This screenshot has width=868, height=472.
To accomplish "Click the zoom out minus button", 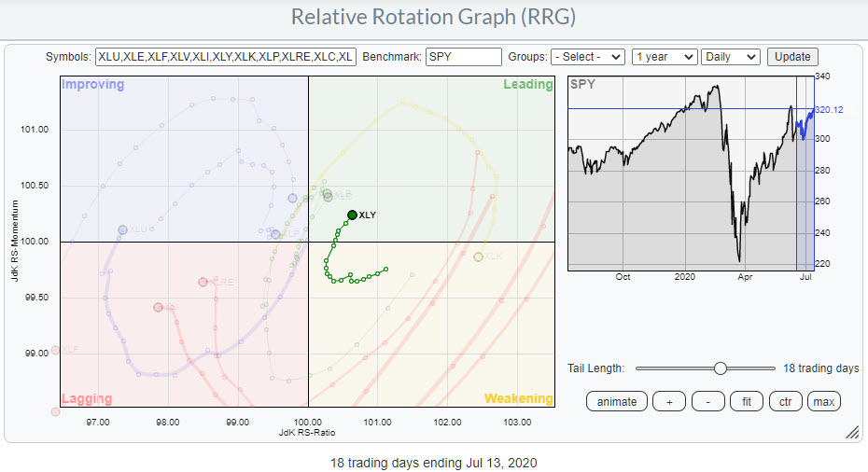I will (x=707, y=402).
